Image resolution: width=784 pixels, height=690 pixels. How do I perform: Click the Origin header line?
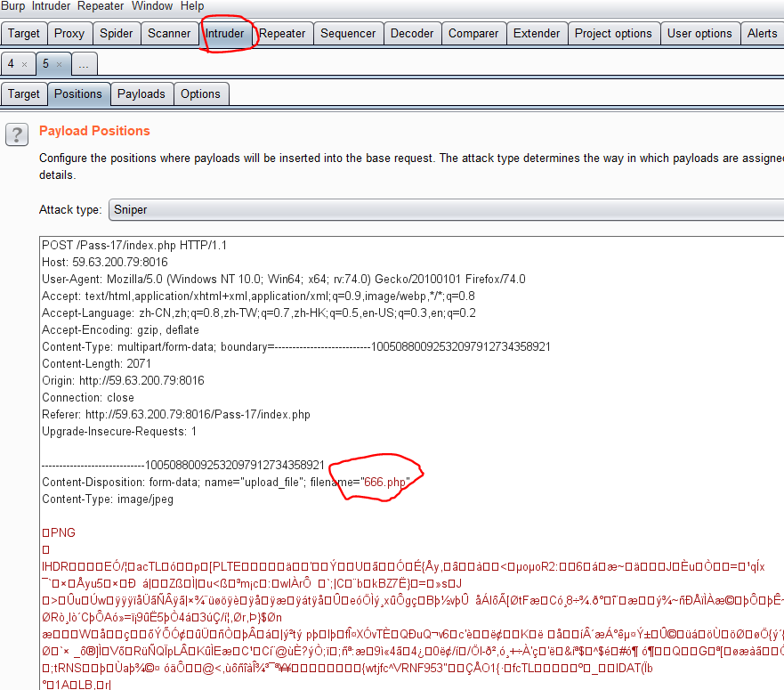coord(123,381)
